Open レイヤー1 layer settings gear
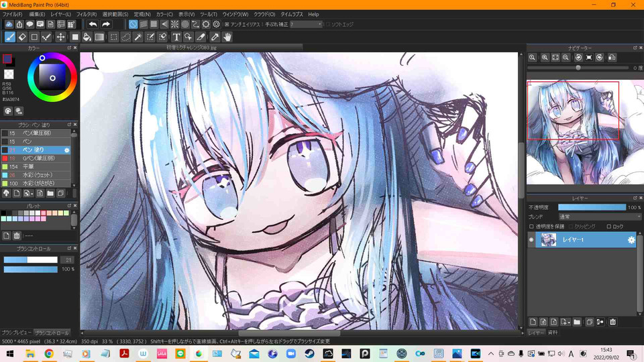Screen dimensions: 644x362 tap(631, 240)
